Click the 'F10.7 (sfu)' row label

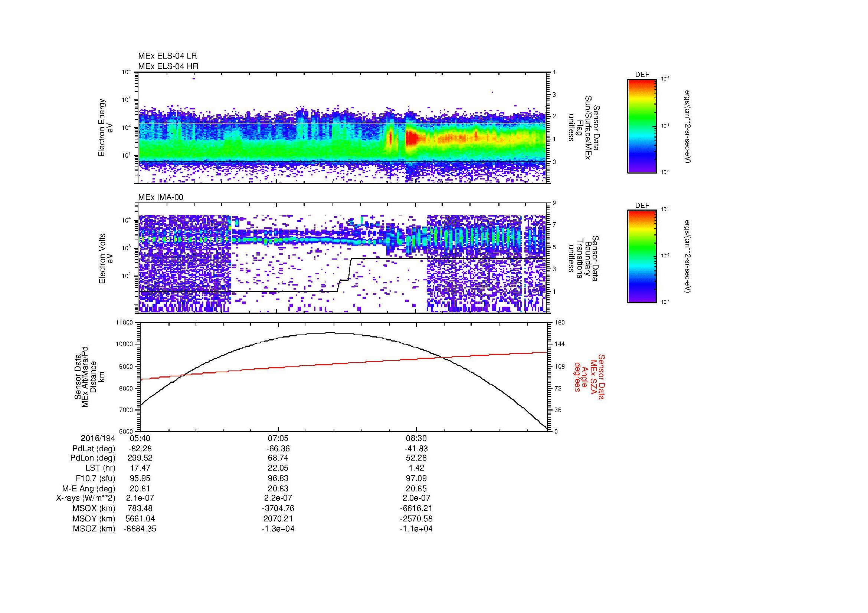[95, 478]
